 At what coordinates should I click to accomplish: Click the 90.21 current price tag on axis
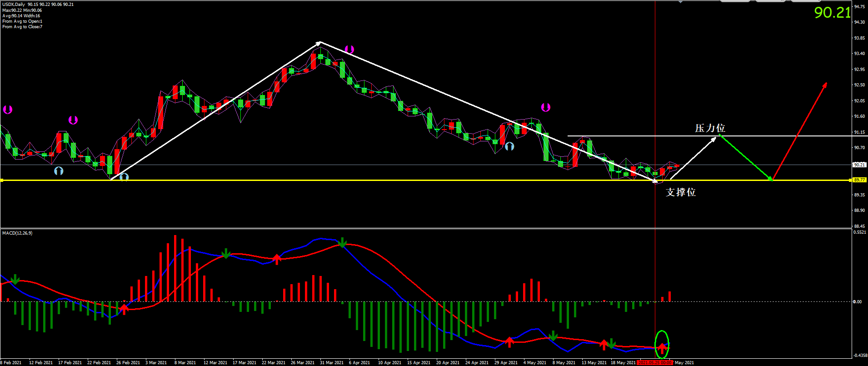point(859,165)
